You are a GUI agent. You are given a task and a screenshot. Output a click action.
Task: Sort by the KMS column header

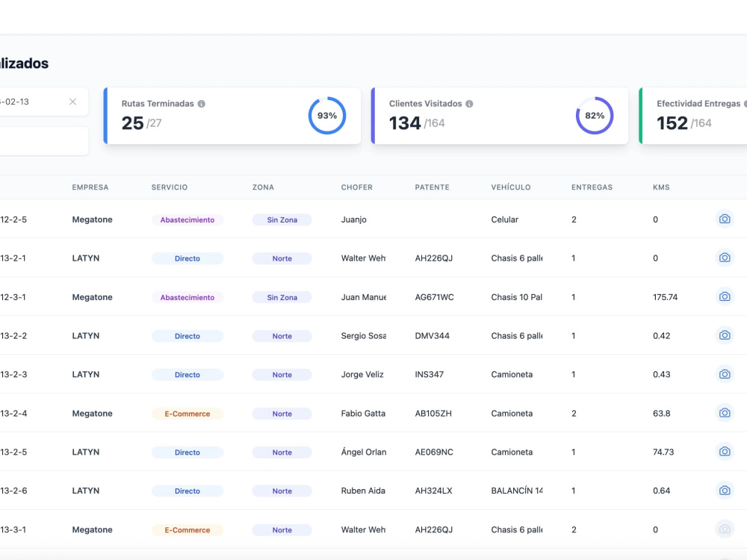661,187
